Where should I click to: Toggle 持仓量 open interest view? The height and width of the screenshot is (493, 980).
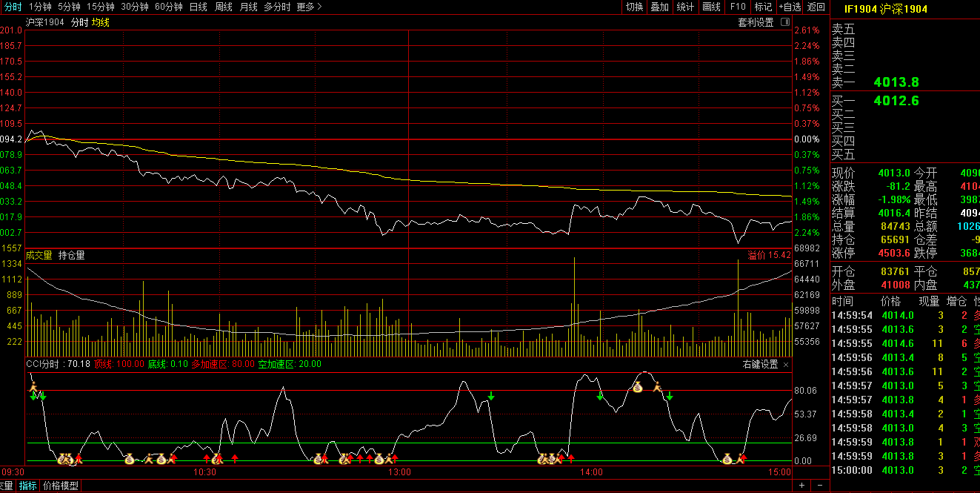[x=72, y=255]
